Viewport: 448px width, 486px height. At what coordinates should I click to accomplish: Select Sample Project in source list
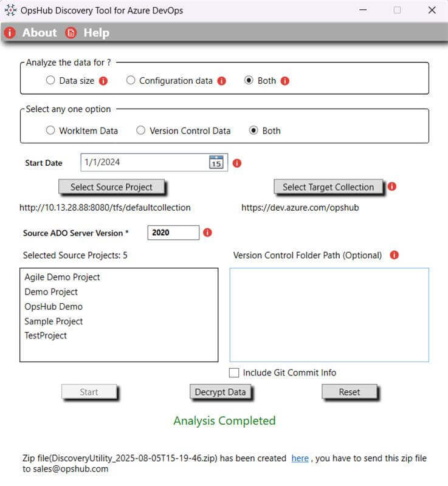point(53,321)
